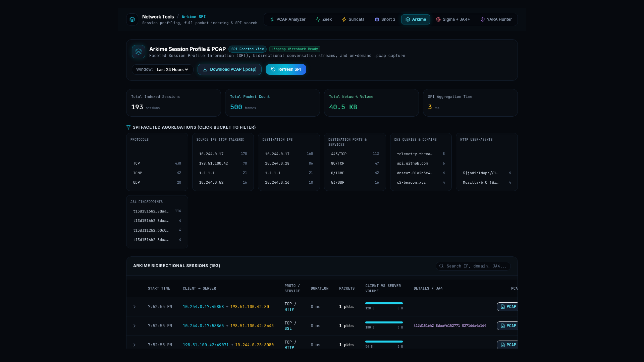Viewport: 644px width, 362px height.
Task: Switch to Snort 3 tab
Action: click(x=385, y=19)
